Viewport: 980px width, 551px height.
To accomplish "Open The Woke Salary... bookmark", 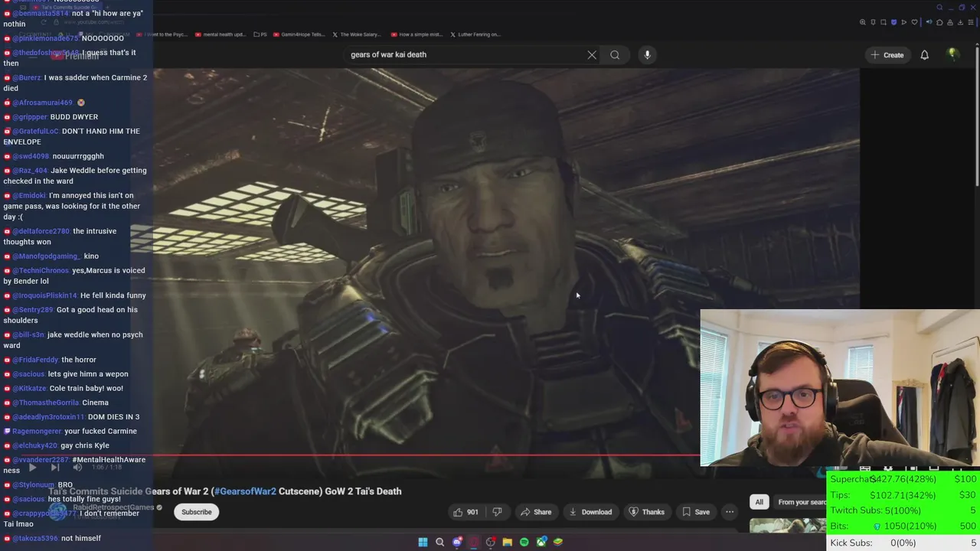I will (356, 34).
